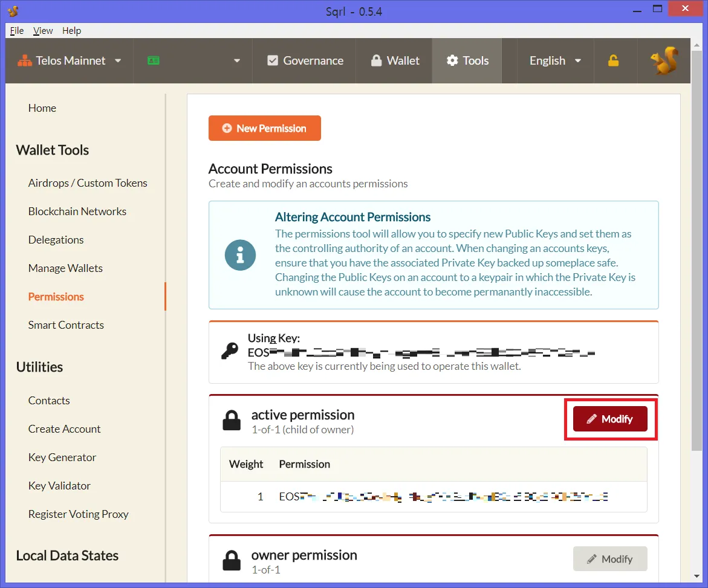Expand the account selector dropdown arrow

coord(236,60)
